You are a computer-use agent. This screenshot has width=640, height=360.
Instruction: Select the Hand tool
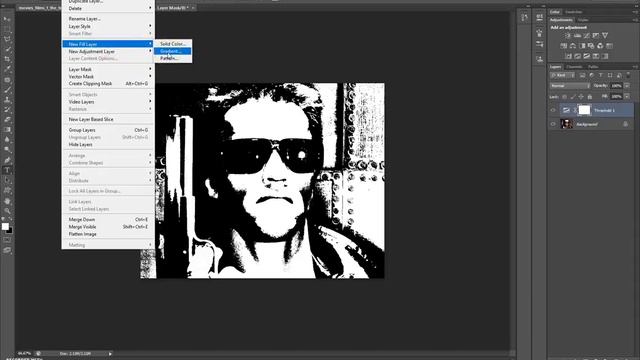click(x=7, y=201)
